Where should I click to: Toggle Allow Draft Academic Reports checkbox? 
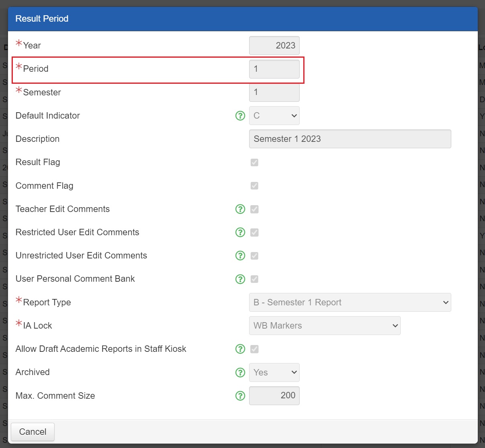click(x=254, y=349)
